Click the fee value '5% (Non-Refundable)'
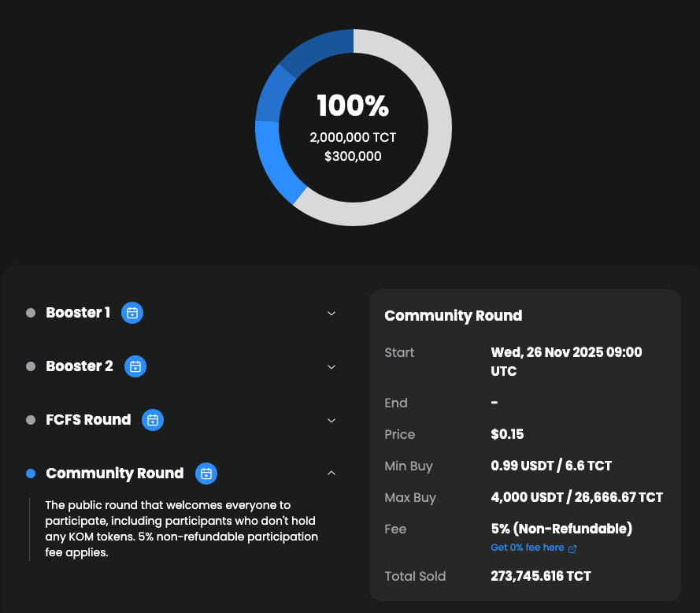 tap(561, 529)
